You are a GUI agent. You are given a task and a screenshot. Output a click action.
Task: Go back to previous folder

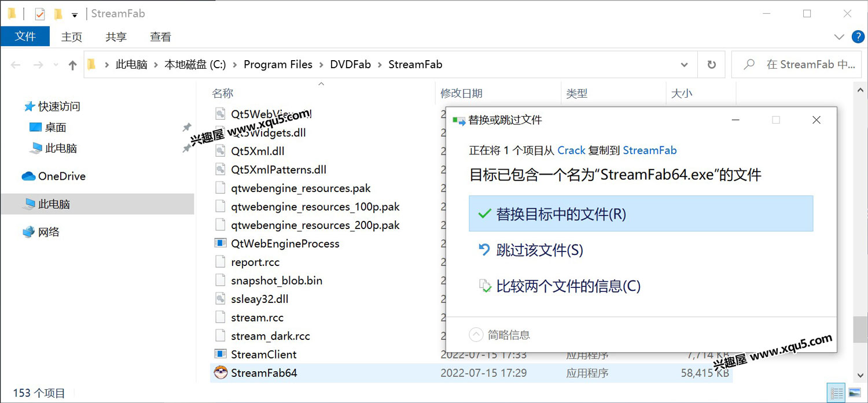pyautogui.click(x=16, y=65)
